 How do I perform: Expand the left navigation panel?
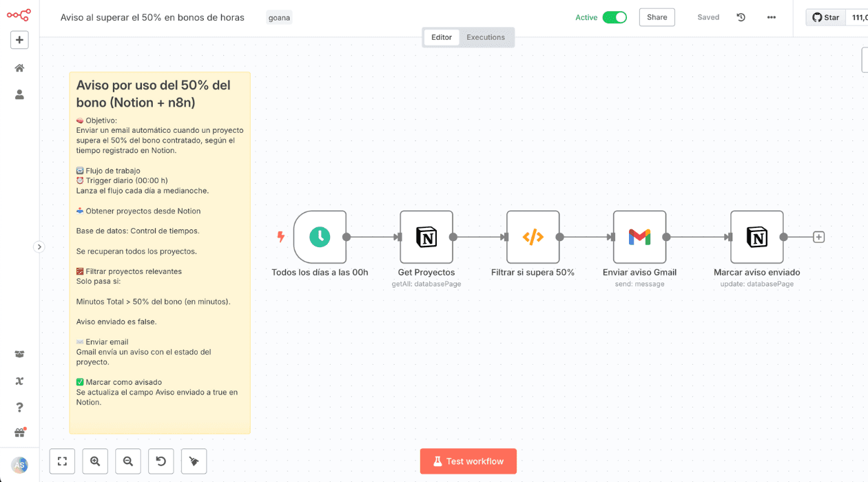(39, 246)
